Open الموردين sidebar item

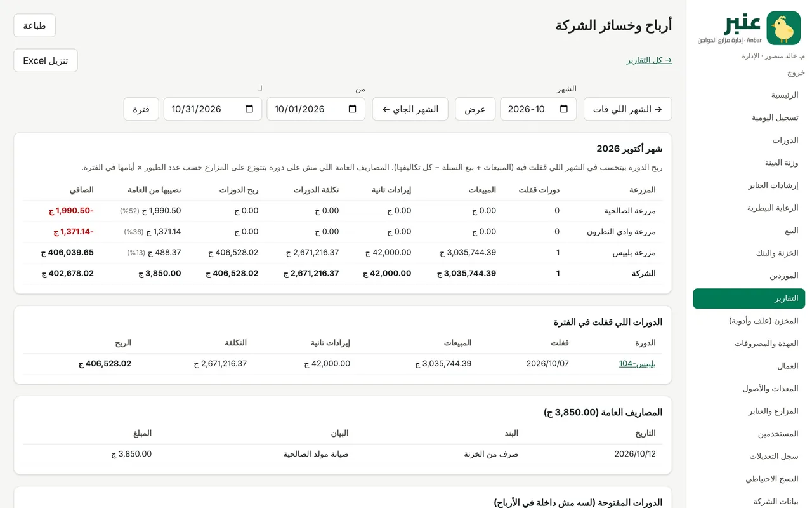749,276
